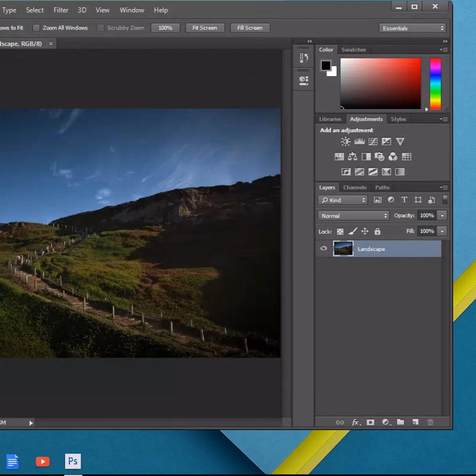Add a Photo Filter adjustment
The image size is (476, 476).
click(379, 156)
